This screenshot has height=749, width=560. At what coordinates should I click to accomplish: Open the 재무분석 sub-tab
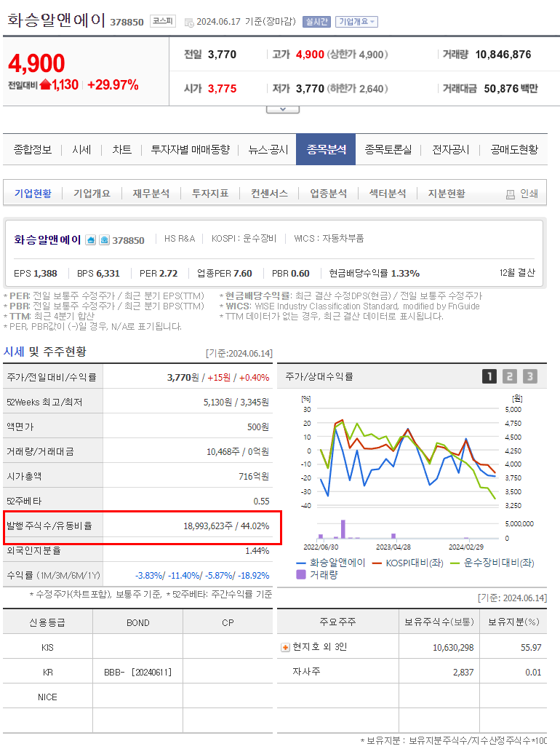[151, 194]
